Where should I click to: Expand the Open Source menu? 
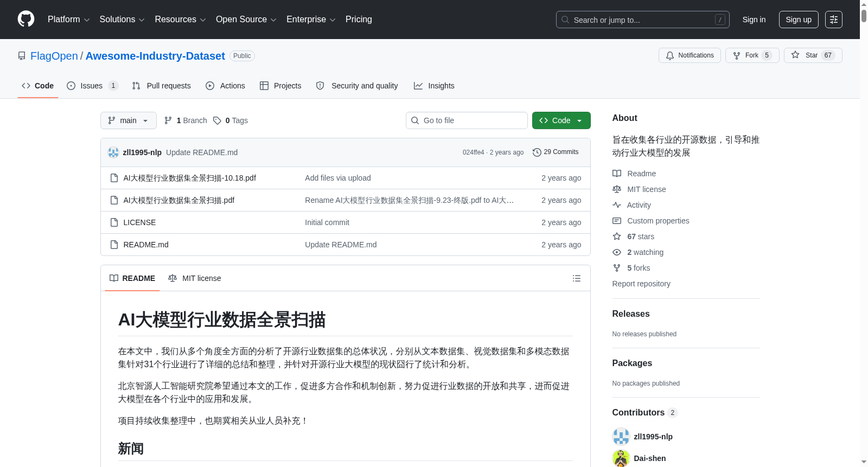(246, 20)
